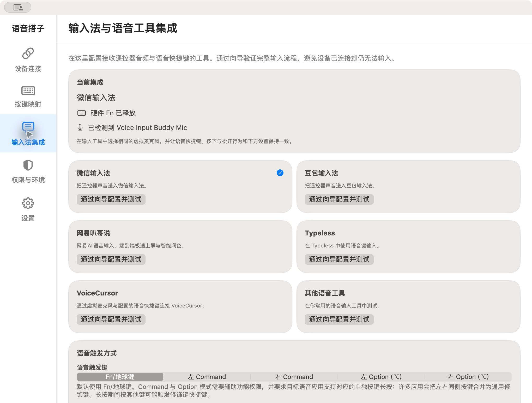
Task: Click the 语音触发键 label
Action: (x=92, y=368)
